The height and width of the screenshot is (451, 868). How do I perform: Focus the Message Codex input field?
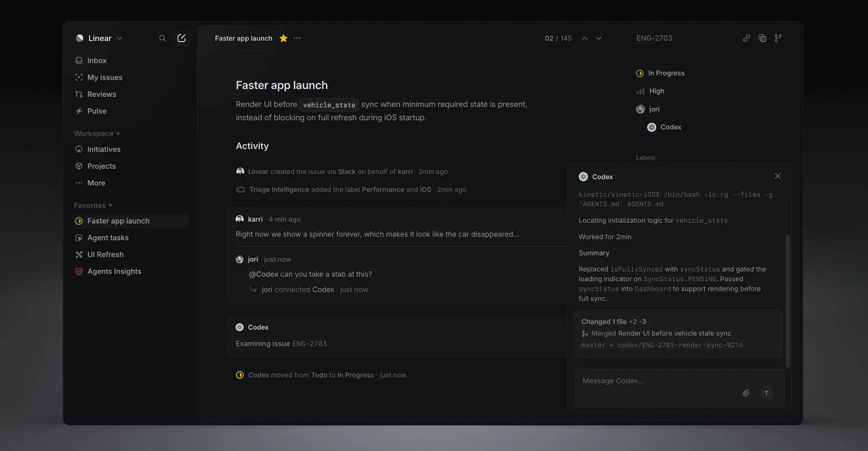point(679,388)
